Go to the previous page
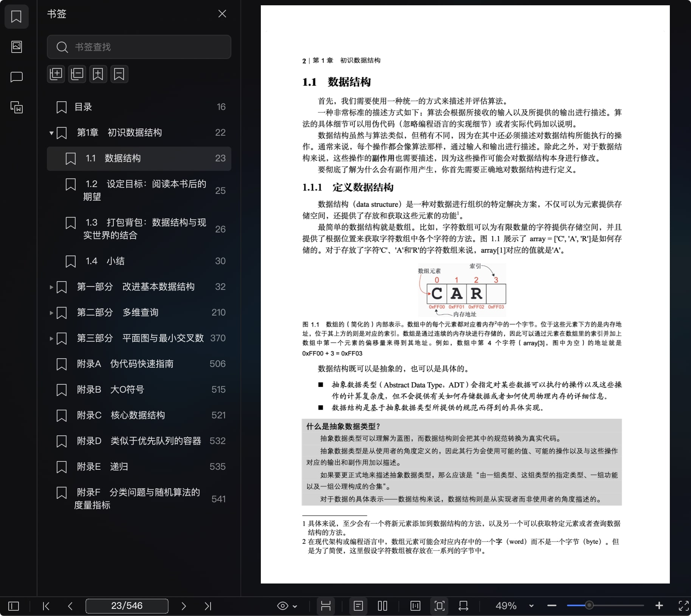Viewport: 691px width, 616px height. [70, 606]
